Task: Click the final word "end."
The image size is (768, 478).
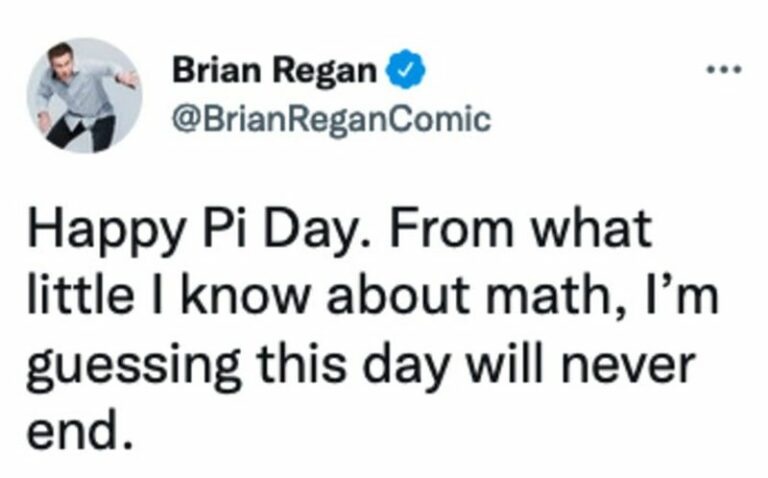Action: click(74, 433)
